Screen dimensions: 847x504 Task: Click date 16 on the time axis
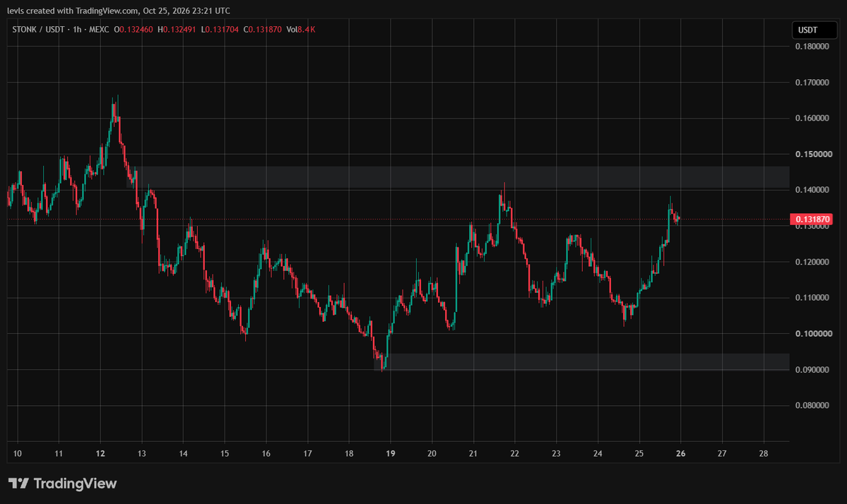tap(266, 454)
